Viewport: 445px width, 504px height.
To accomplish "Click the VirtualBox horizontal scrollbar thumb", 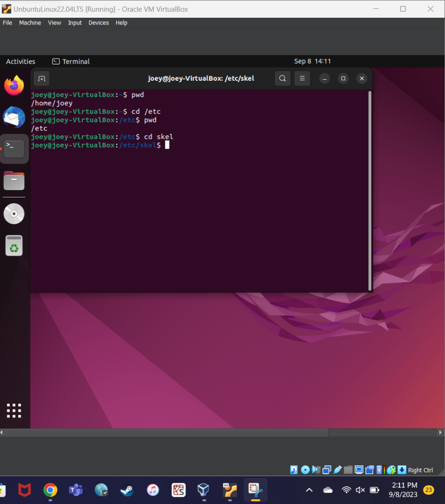I will pos(167,433).
